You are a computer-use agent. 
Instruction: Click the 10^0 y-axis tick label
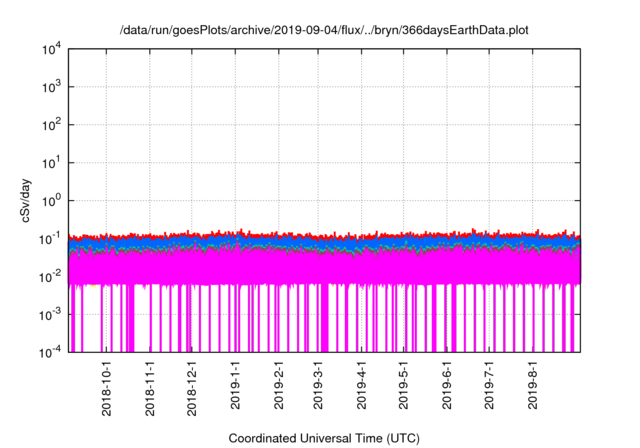[x=52, y=200]
